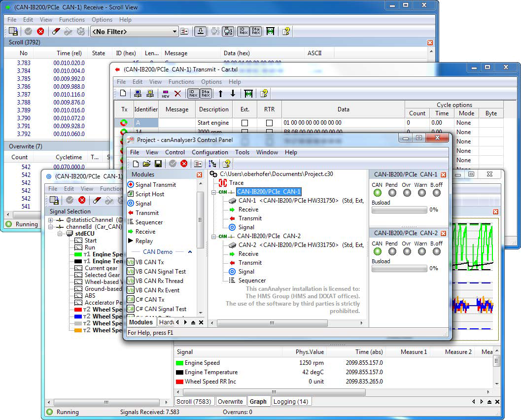The height and width of the screenshot is (420, 521).
Task: Click horizontal scrollbar in project tree pane
Action: [x=272, y=323]
